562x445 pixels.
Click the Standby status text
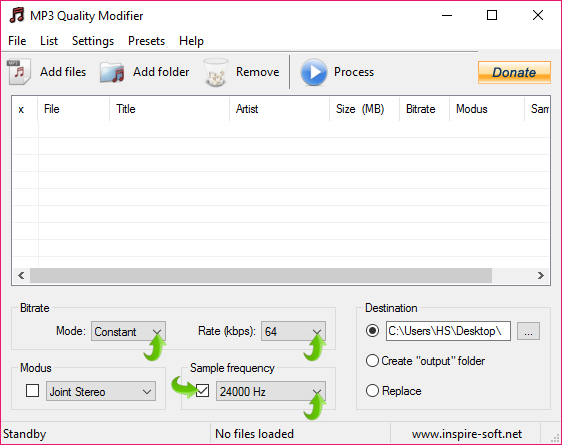[x=24, y=434]
